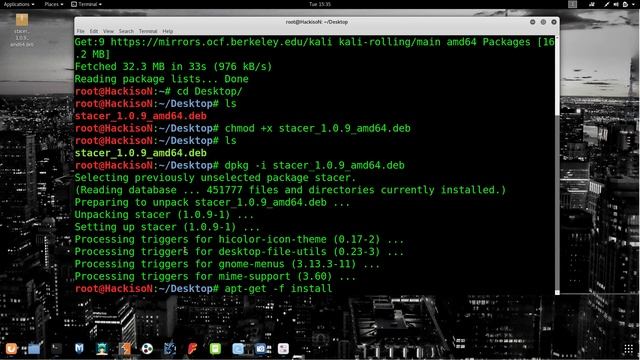Viewport: 640px width, 360px height.
Task: Click the berkeley mirrors URL in terminal
Action: (x=222, y=42)
